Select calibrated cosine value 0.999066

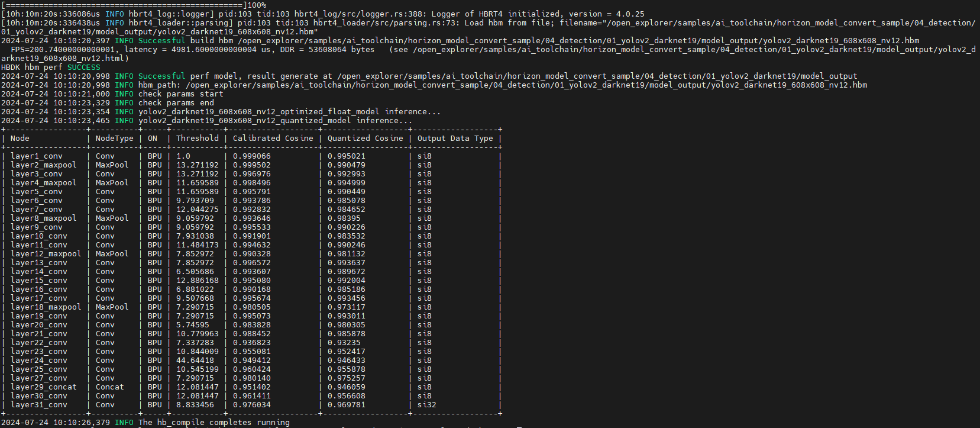[251, 156]
